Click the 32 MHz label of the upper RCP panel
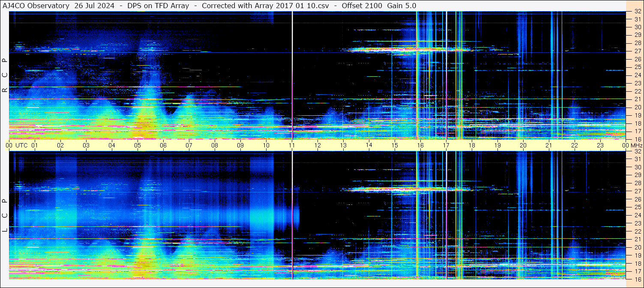The image size is (644, 288). click(637, 12)
